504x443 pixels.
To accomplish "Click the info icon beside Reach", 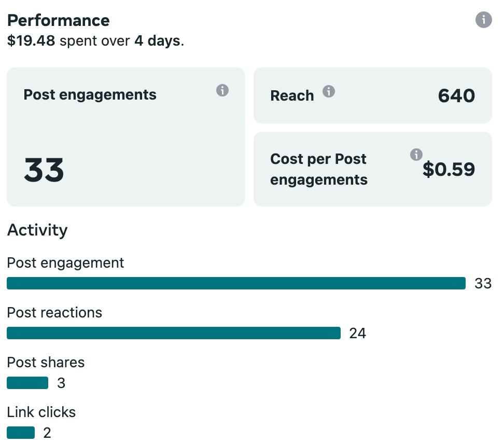I will coord(329,92).
